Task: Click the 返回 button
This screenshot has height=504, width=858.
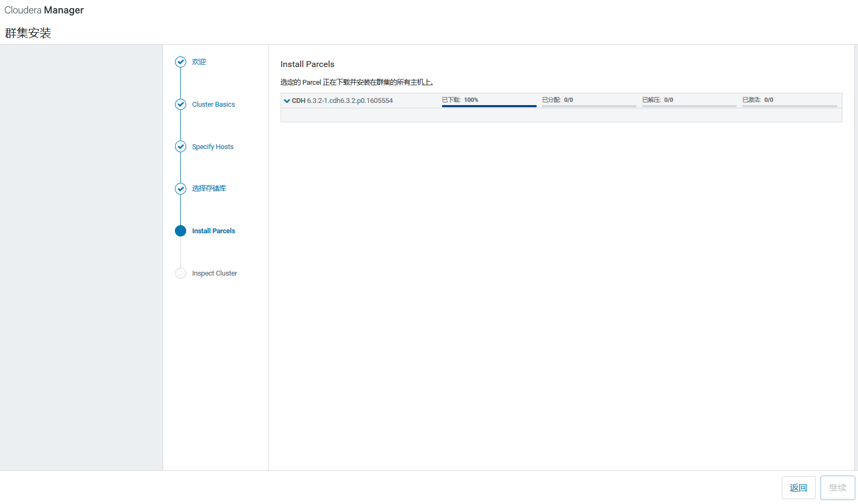Action: point(798,488)
